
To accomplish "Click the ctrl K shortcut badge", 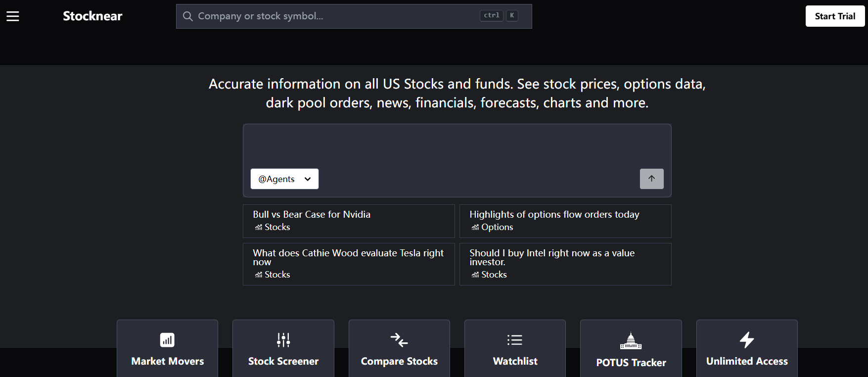I will [x=499, y=16].
